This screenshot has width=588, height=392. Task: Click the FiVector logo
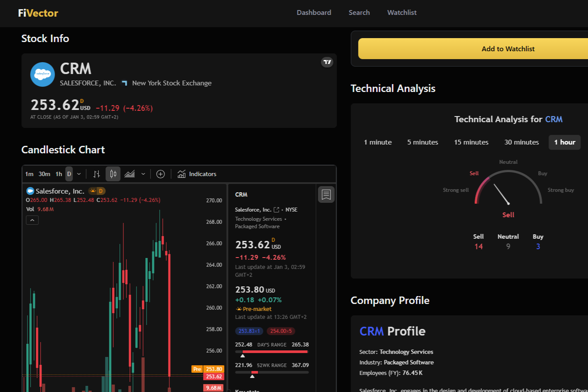(38, 13)
